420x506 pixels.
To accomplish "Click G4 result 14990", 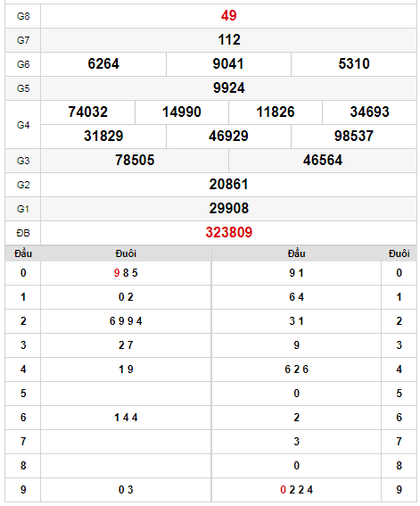I will [182, 112].
